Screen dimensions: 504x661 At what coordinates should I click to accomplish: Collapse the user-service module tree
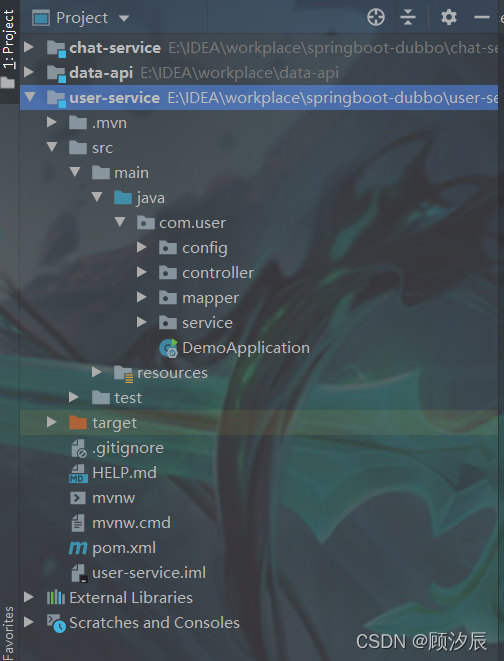[29, 97]
